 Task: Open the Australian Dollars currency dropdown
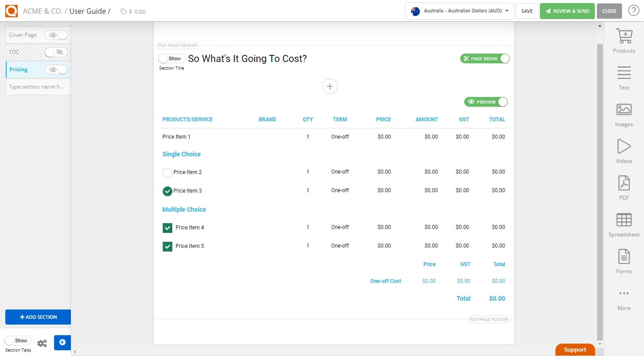(459, 11)
